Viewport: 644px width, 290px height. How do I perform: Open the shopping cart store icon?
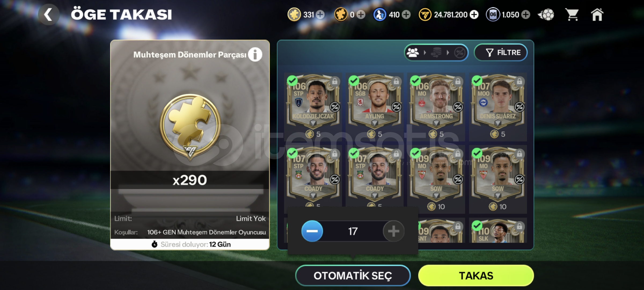tap(572, 15)
